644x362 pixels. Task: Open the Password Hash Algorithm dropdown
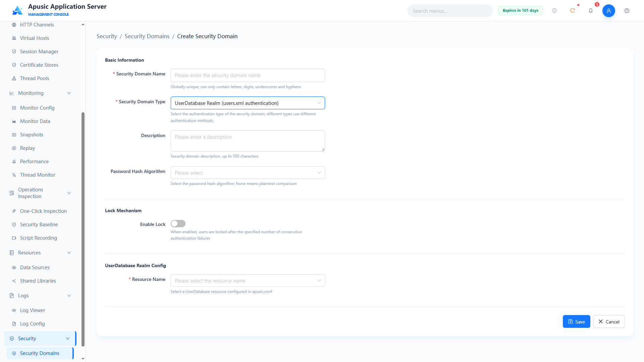[248, 173]
